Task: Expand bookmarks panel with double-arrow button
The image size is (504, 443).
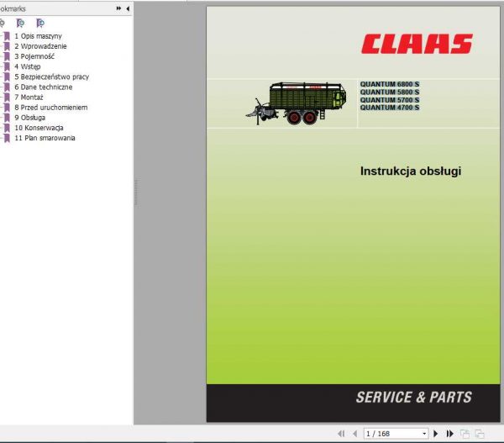Action: (x=118, y=8)
